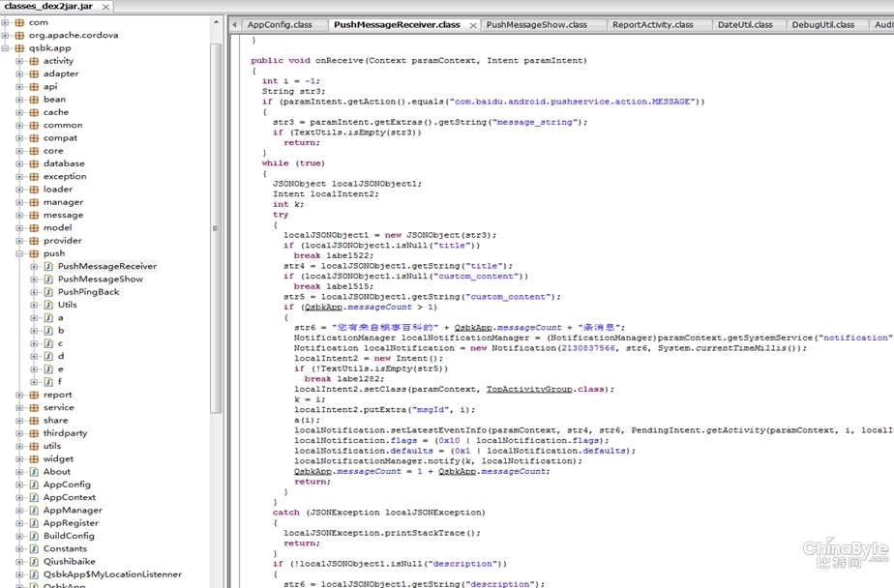Click the cache package icon

(34, 112)
